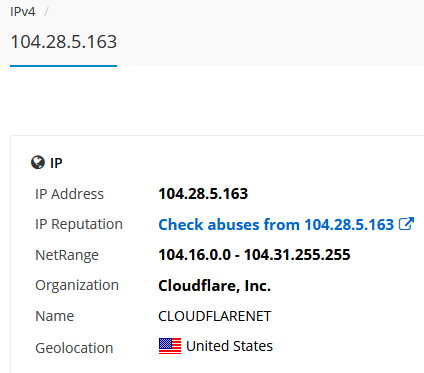The width and height of the screenshot is (424, 373).
Task: Select Organization value Cloudflare, Inc.
Action: (x=214, y=286)
